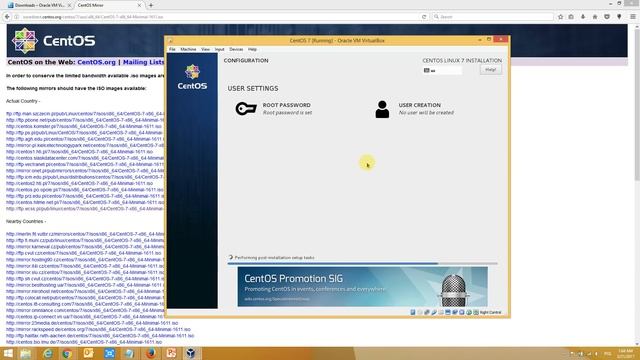The height and width of the screenshot is (360, 640).
Task: Click the mouse integration icon in VirtualBox status bar
Action: coord(469,312)
